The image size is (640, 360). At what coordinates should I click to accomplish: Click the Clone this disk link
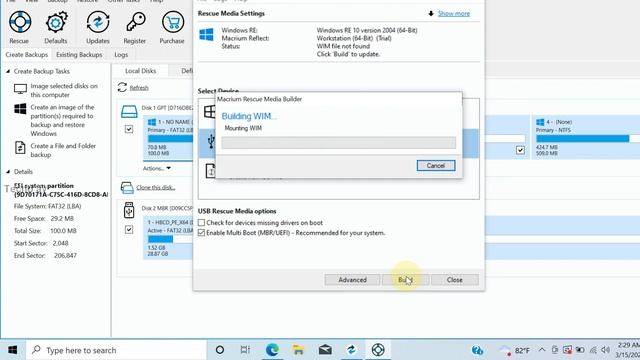155,187
